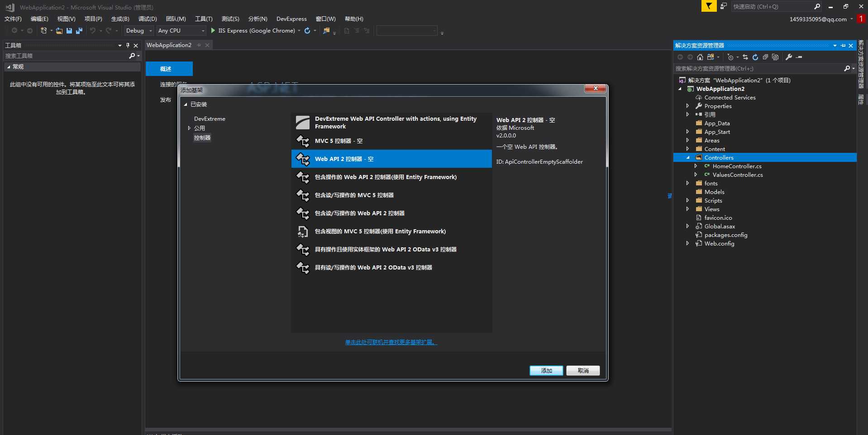The width and height of the screenshot is (868, 435).
Task: Click the New Project toolbar icon
Action: coord(44,31)
